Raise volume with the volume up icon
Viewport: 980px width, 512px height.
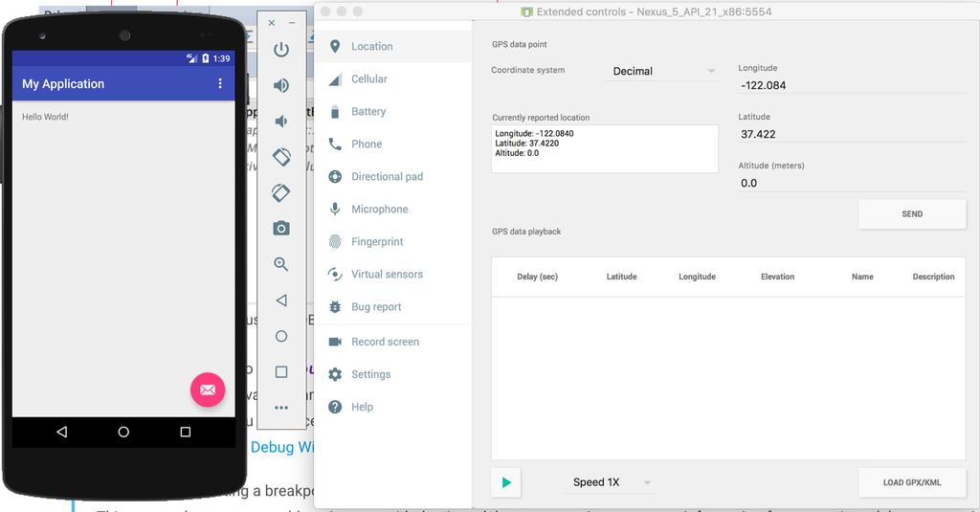click(281, 85)
